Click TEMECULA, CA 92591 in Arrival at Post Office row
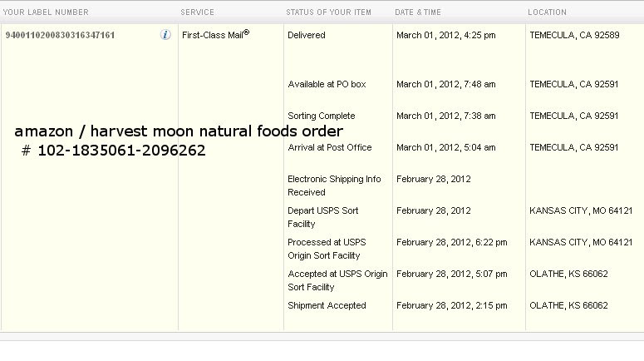The width and height of the screenshot is (644, 361). 573,147
